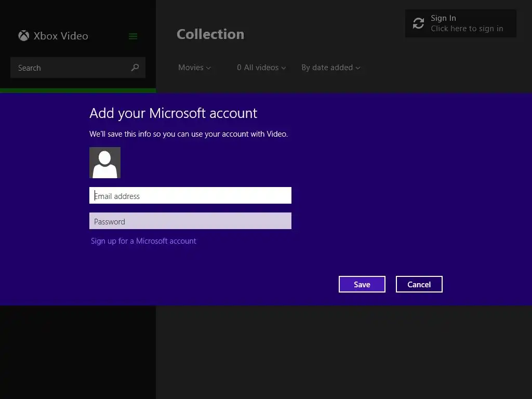This screenshot has width=532, height=399.
Task: Click the Cancel button
Action: 419,284
